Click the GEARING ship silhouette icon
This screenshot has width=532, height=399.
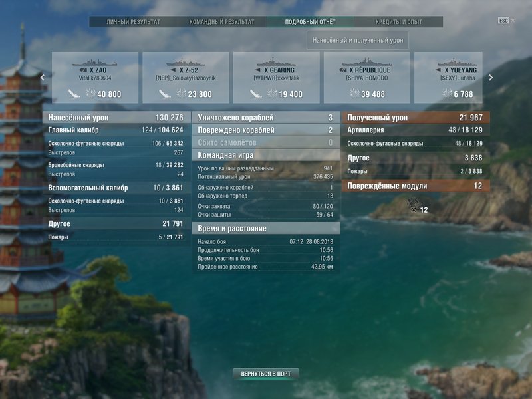pos(276,62)
